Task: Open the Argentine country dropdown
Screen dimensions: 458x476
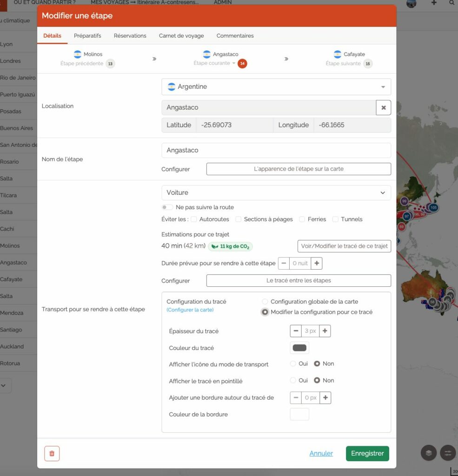Action: (276, 87)
